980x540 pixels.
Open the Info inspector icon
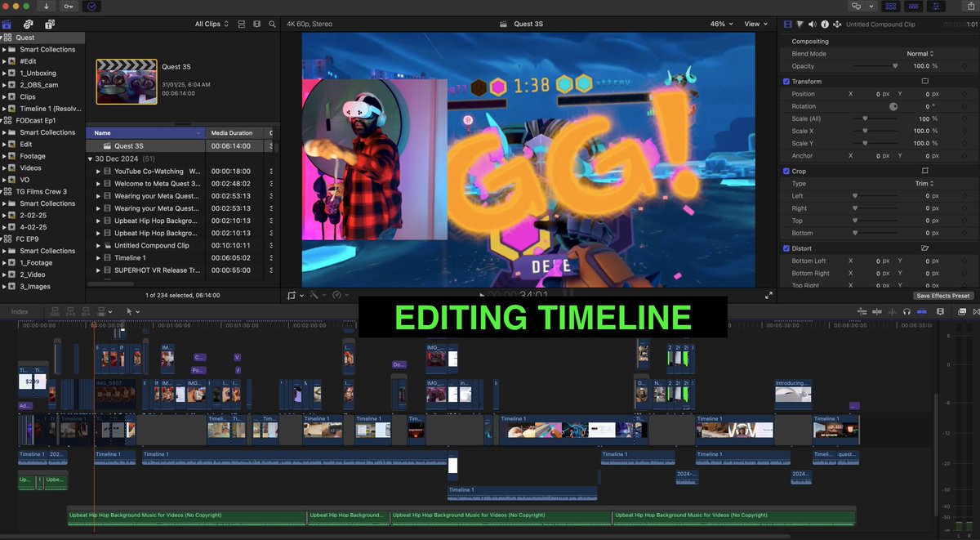[825, 25]
